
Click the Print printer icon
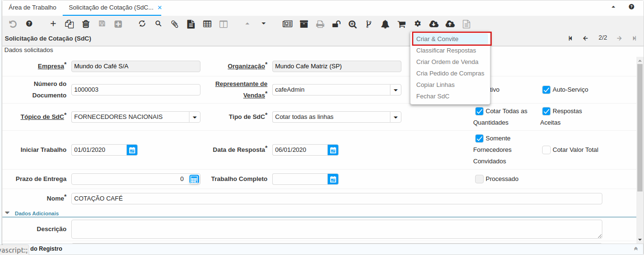coord(320,24)
